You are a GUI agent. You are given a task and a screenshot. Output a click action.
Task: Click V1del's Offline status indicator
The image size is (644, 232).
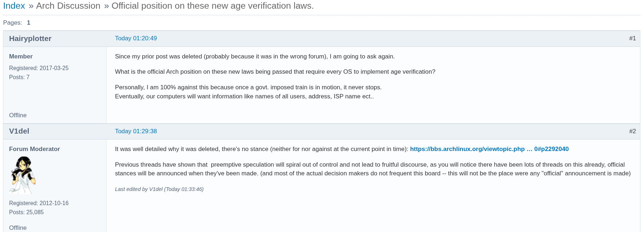17,228
